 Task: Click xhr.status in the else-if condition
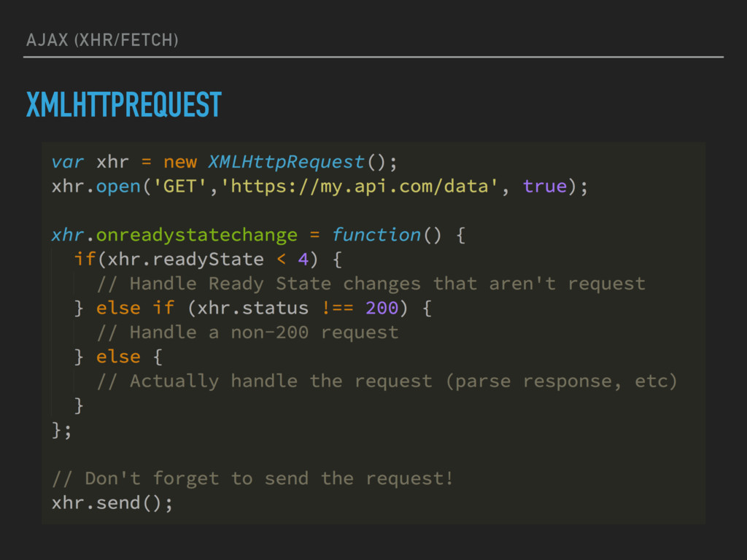(253, 308)
